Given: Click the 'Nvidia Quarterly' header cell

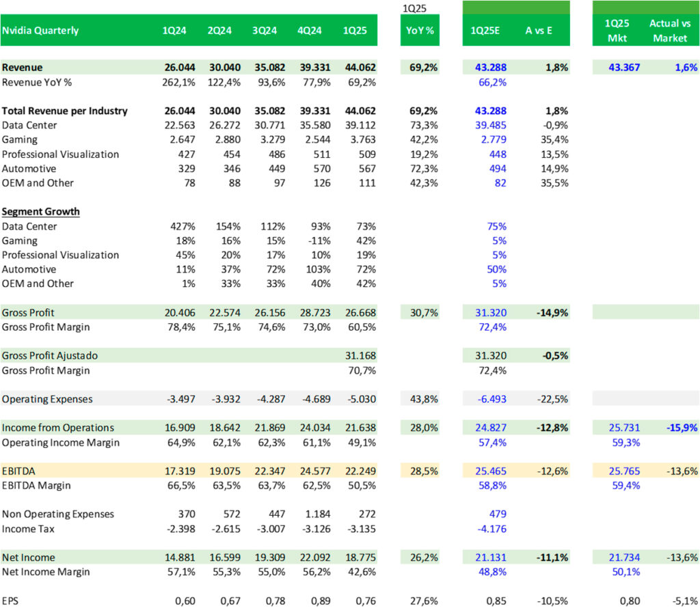Looking at the screenshot, I should tap(40, 31).
